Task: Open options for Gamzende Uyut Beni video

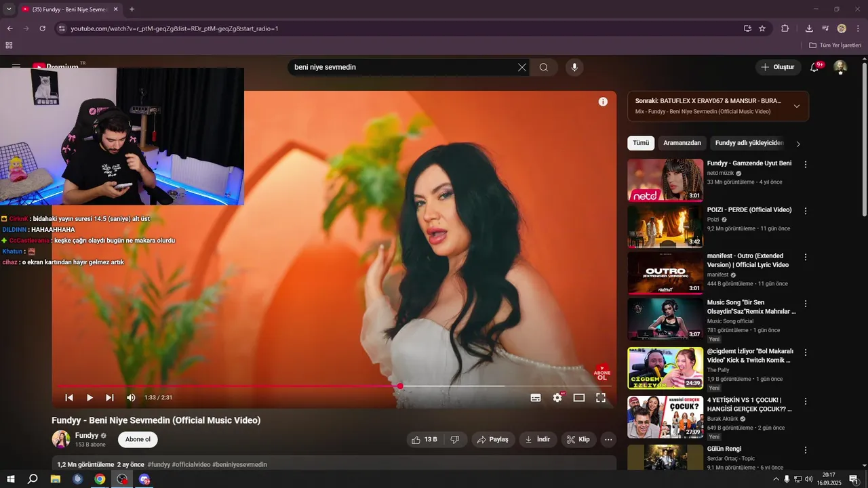Action: [x=806, y=165]
